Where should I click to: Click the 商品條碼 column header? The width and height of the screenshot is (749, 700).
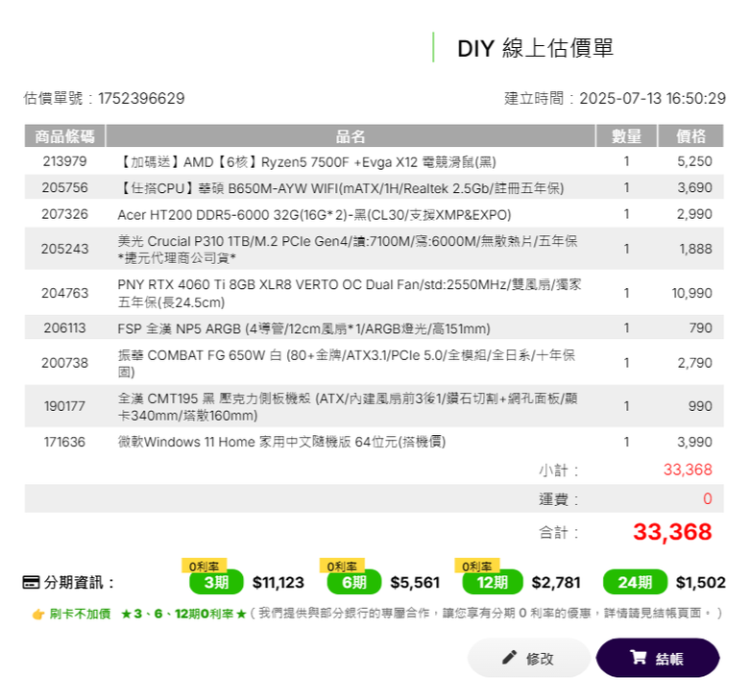[x=64, y=136]
